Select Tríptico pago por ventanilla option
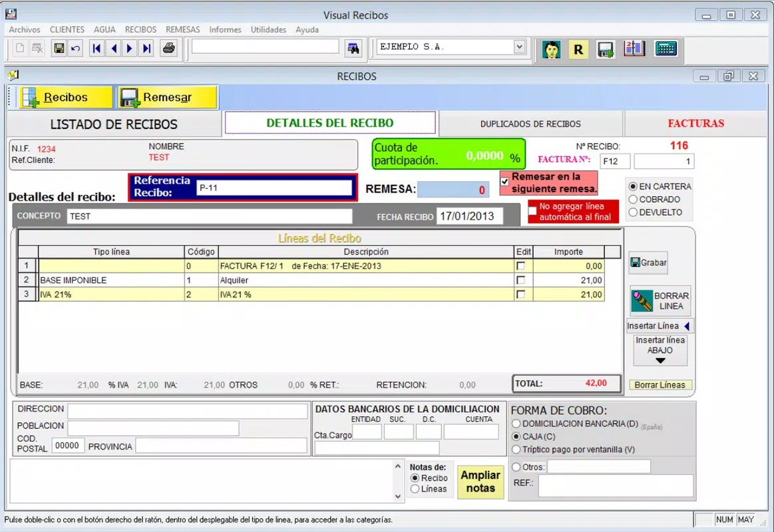This screenshot has width=774, height=532. pyautogui.click(x=516, y=450)
